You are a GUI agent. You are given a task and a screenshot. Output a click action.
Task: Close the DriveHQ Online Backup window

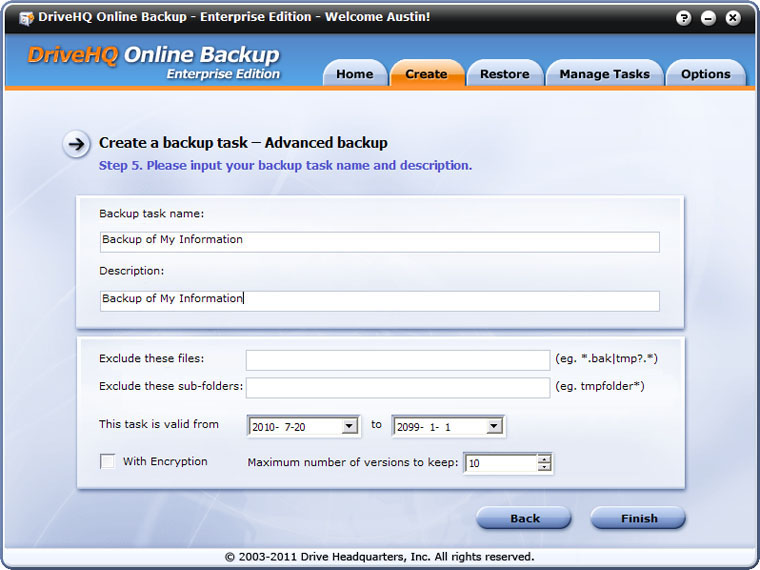point(732,18)
